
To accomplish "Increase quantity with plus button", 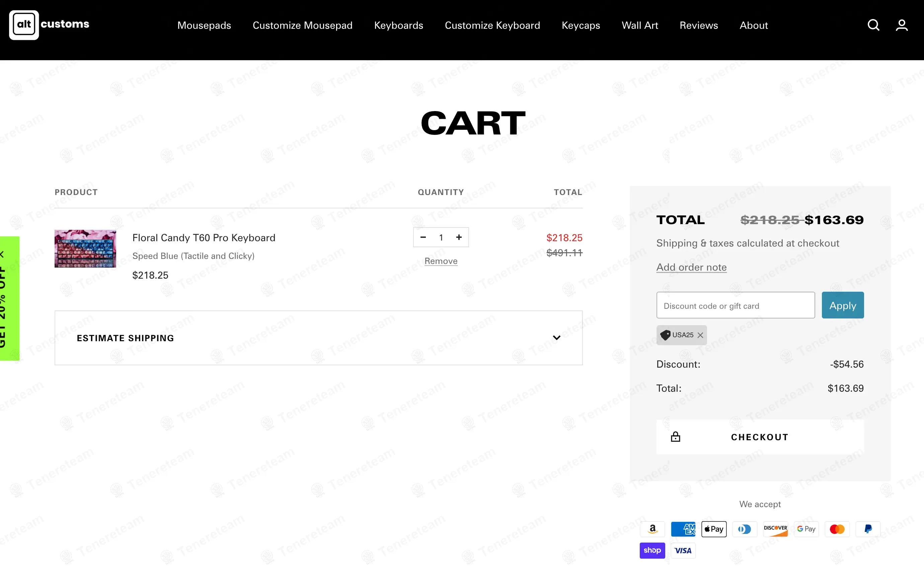I will tap(459, 237).
